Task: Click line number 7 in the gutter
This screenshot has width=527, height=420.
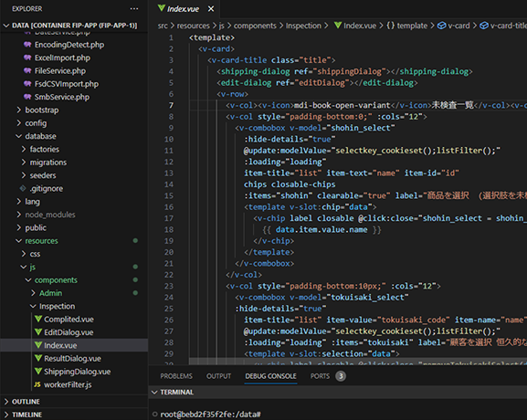Action: click(171, 105)
